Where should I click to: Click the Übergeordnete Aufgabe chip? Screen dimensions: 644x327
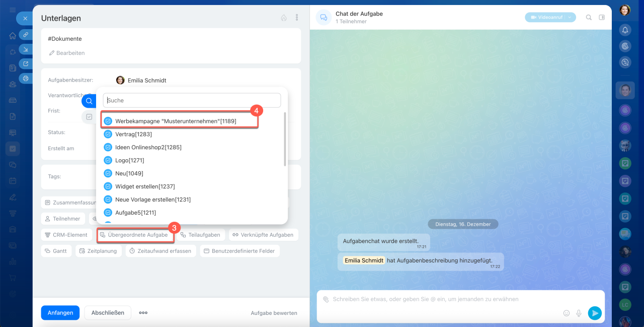[135, 235]
